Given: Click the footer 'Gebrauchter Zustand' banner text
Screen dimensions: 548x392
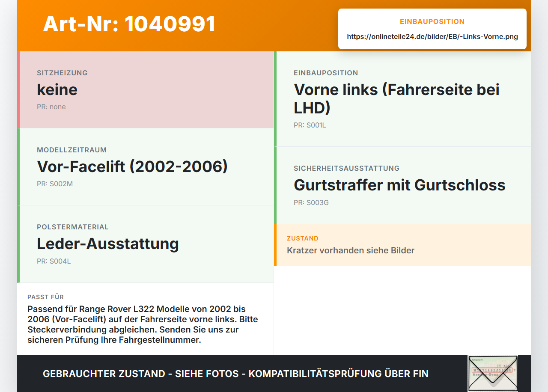Looking at the screenshot, I should pyautogui.click(x=235, y=374).
